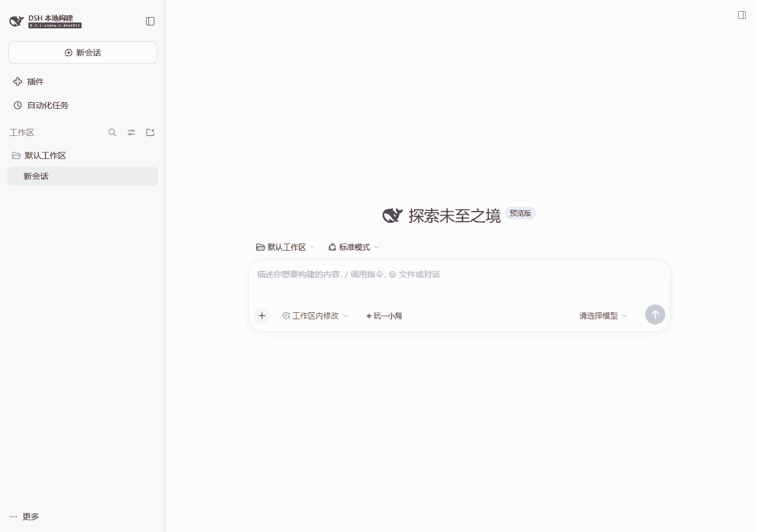
Task: Start a new chat with 新会话 button
Action: coord(83,53)
